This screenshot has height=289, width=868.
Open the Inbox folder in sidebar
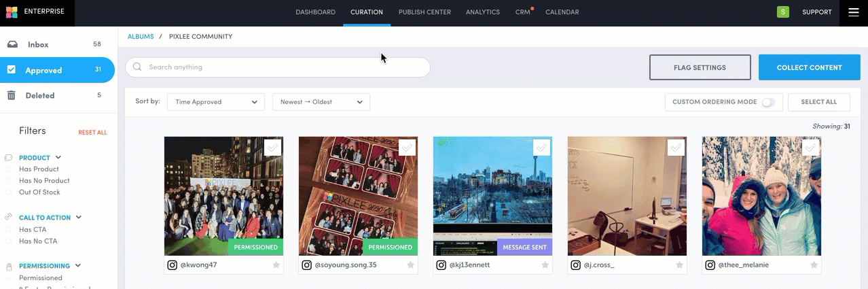[x=38, y=44]
